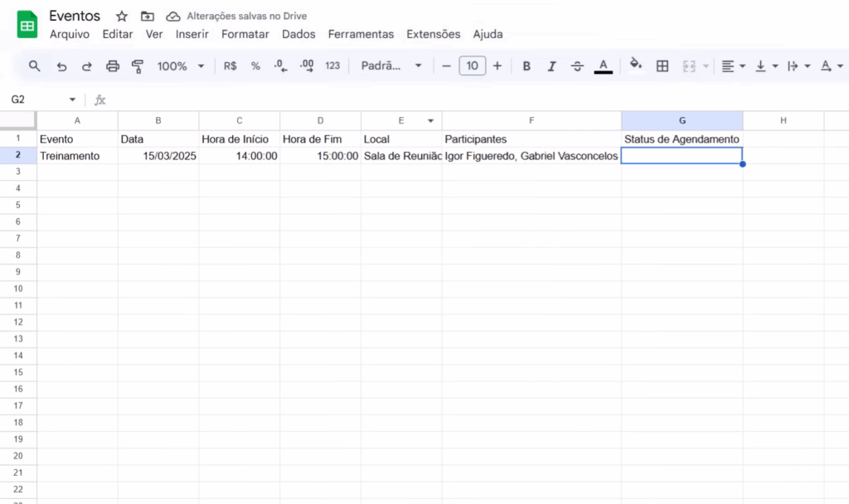Open the fill color picker
This screenshot has height=504, width=849.
click(x=636, y=65)
